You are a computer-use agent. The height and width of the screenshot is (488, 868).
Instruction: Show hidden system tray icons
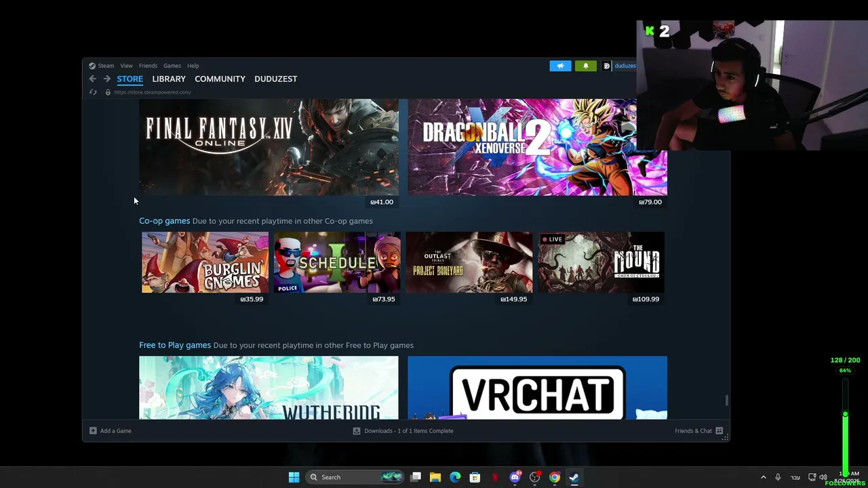(763, 477)
